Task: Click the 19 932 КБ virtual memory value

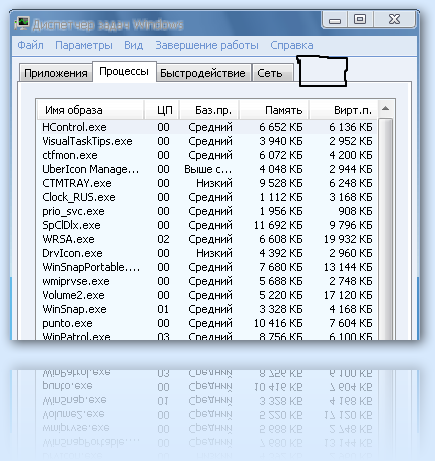Action: [348, 239]
